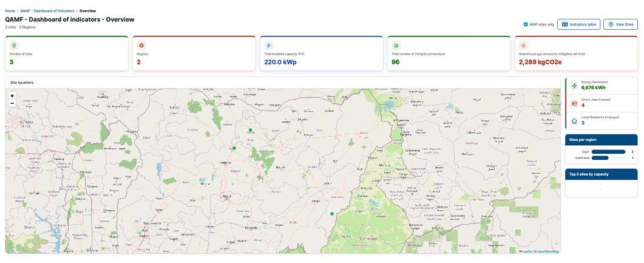Viewport: 644px width, 263px height.
Task: Click the Adamawa region label
Action: [583, 158]
